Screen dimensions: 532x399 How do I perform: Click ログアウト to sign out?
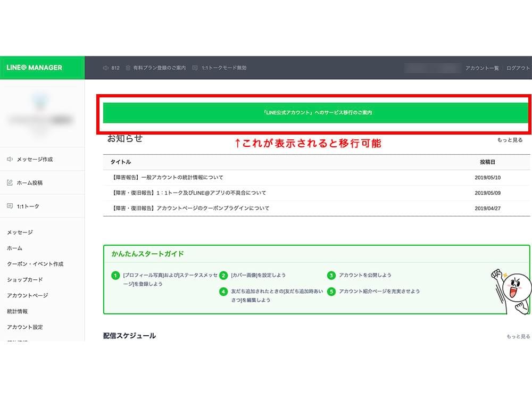[x=518, y=68]
